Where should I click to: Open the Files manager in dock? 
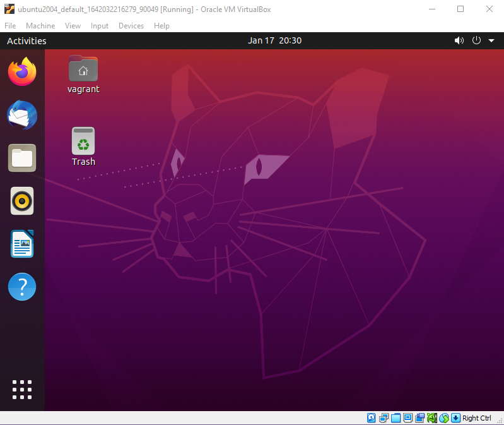(22, 158)
